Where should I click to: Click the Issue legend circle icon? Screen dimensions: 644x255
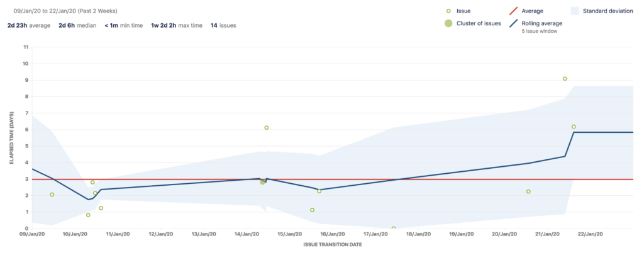448,11
